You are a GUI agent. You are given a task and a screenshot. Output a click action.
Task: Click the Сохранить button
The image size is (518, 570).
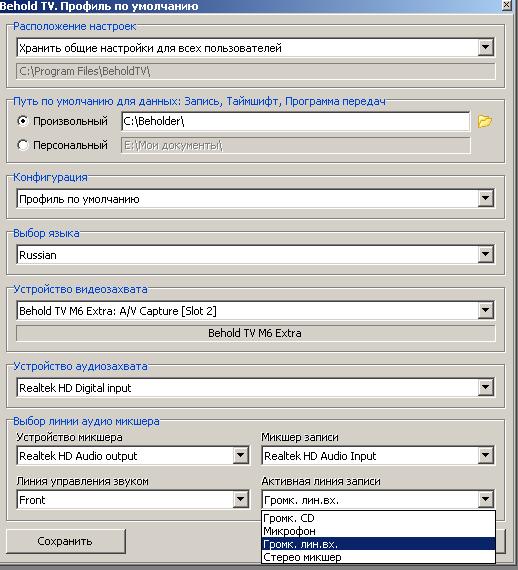pos(66,541)
